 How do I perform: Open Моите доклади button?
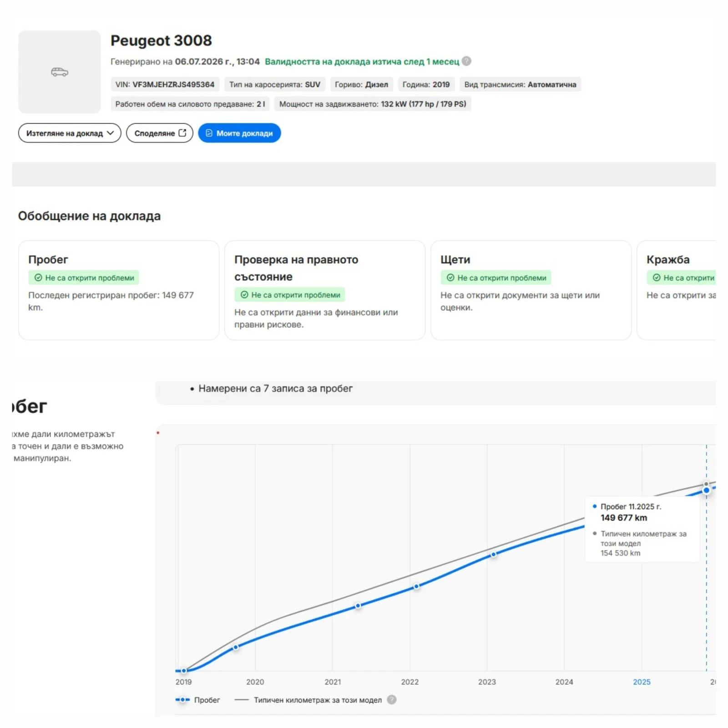(239, 133)
